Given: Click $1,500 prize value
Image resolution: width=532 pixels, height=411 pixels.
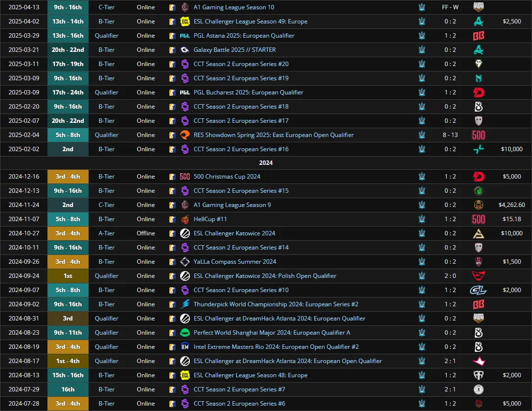Looking at the screenshot, I should (x=511, y=262).
